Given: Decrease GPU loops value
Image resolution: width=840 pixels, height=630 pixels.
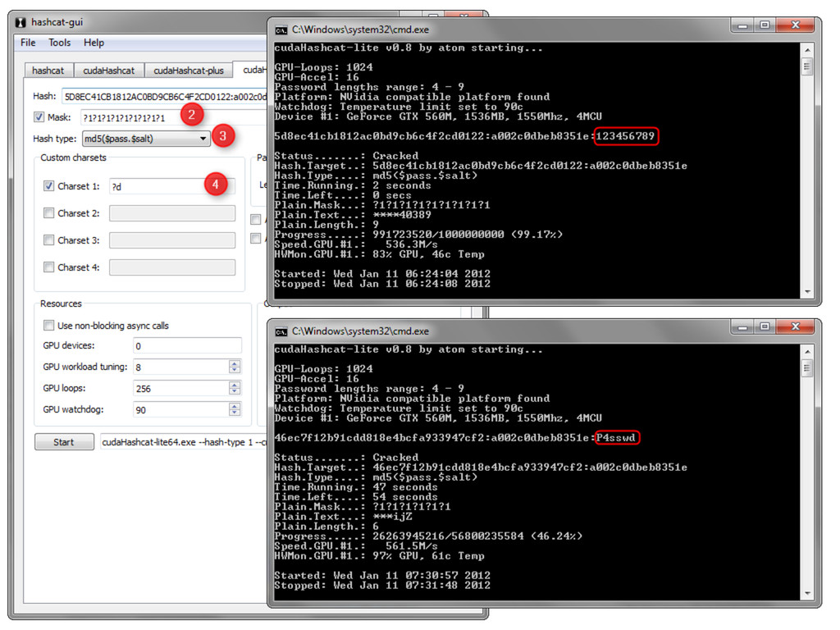Looking at the screenshot, I should click(235, 391).
